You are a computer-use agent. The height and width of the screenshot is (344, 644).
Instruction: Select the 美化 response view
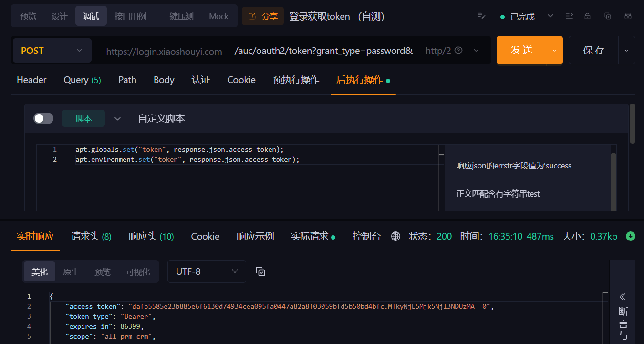[40, 271]
